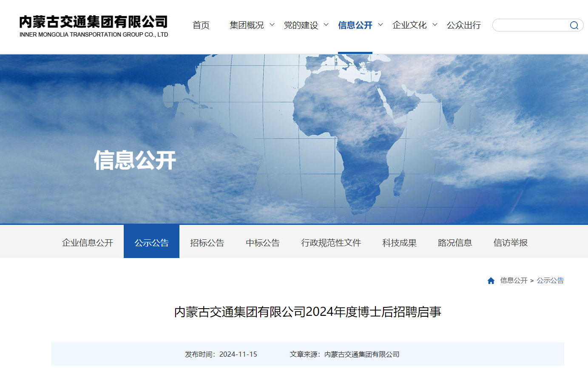Open the 首页 menu item
588x369 pixels.
coord(201,26)
